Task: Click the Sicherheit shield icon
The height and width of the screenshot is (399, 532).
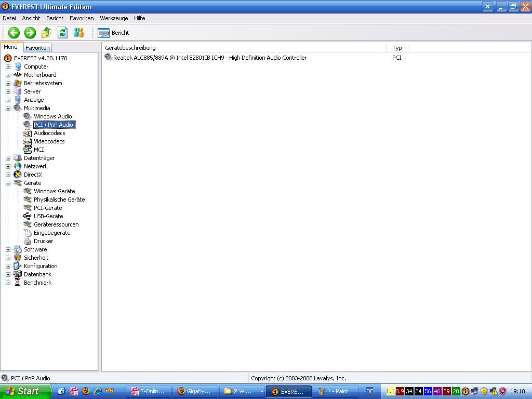Action: pos(18,258)
